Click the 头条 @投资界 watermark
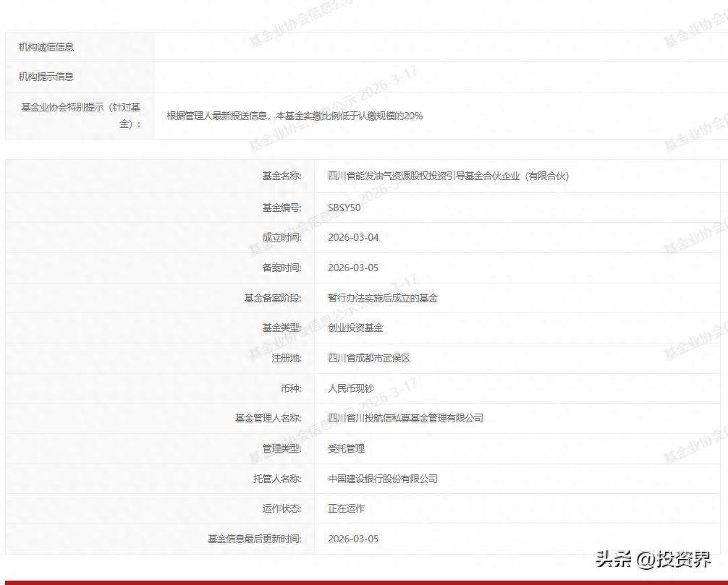The height and width of the screenshot is (585, 728). tap(653, 559)
